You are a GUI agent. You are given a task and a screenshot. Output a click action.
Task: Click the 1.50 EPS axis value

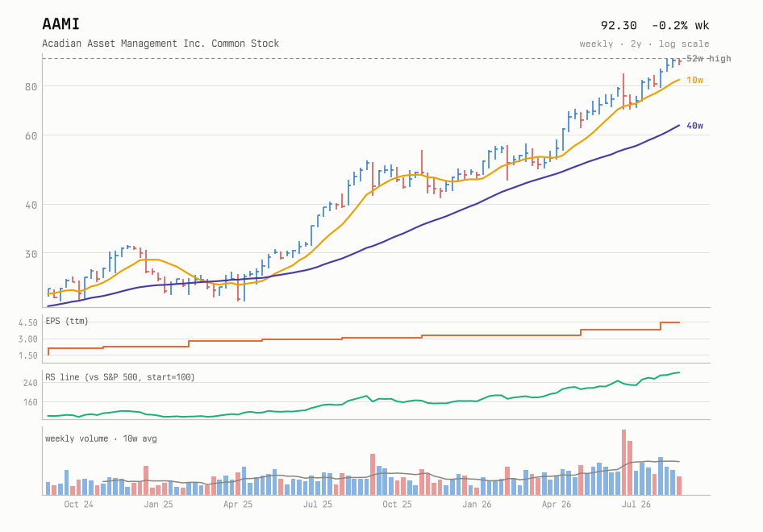(27, 356)
